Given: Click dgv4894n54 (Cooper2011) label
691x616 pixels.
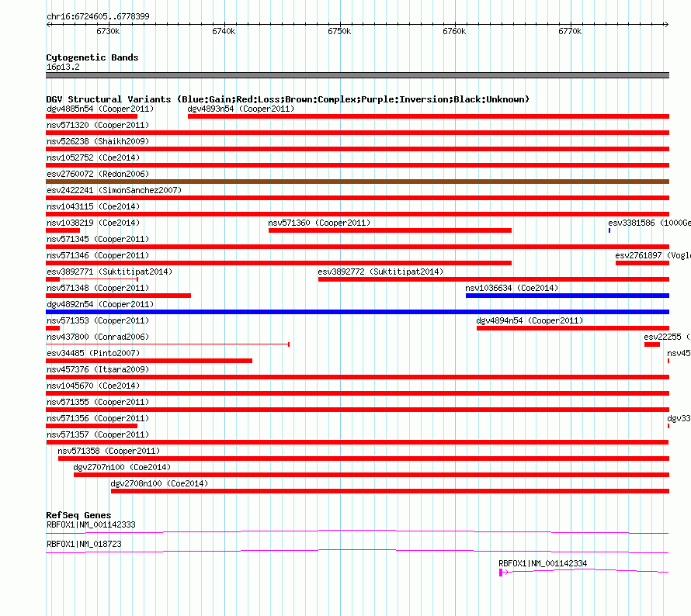Looking at the screenshot, I should coord(530,320).
